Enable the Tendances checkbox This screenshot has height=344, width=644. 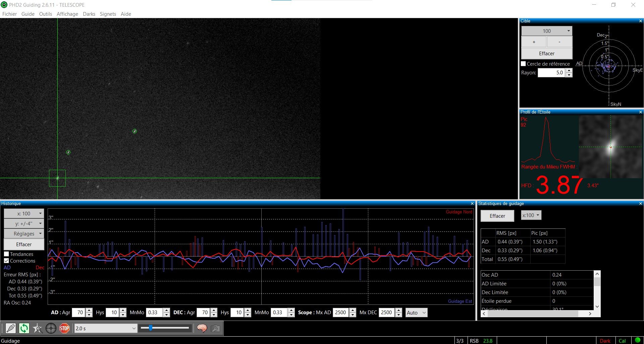[6, 254]
